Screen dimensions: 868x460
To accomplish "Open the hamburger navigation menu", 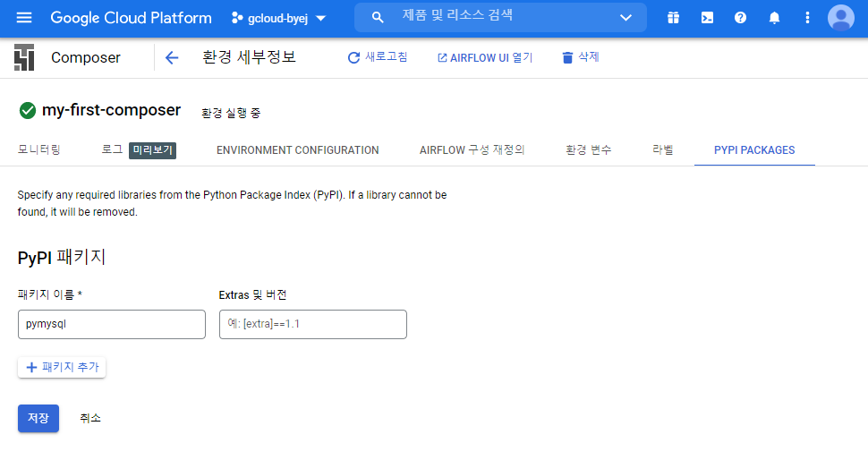I will pos(24,18).
